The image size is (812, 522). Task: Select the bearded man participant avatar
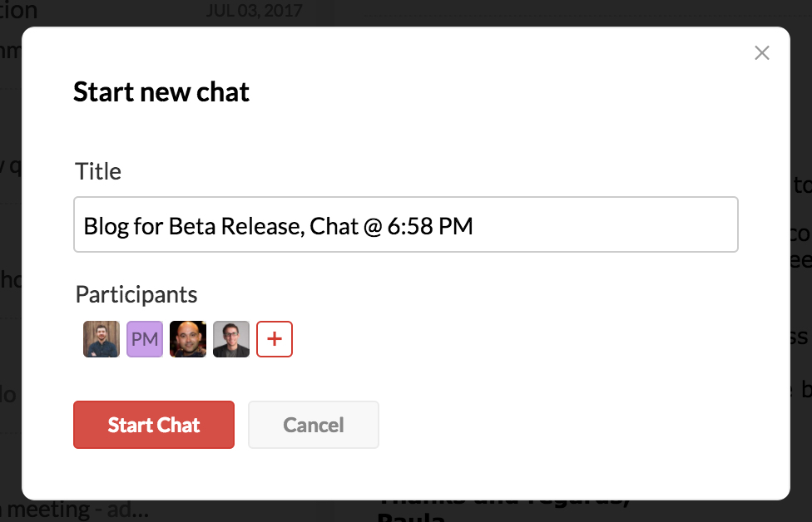click(101, 339)
